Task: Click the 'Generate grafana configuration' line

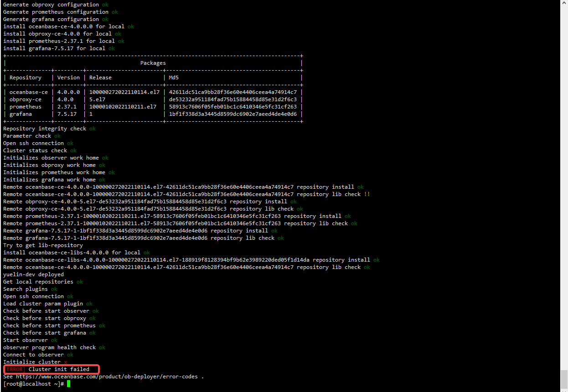Action: (x=56, y=19)
